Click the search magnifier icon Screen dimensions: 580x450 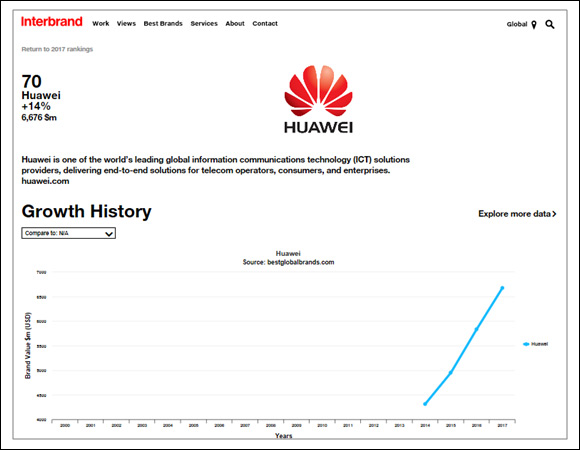tap(550, 24)
